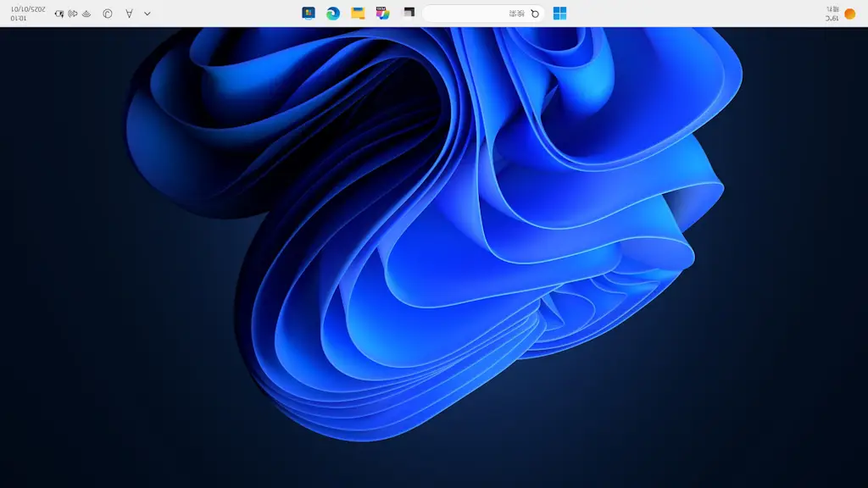Open File Explorer from the taskbar
The width and height of the screenshot is (868, 488).
coord(358,14)
